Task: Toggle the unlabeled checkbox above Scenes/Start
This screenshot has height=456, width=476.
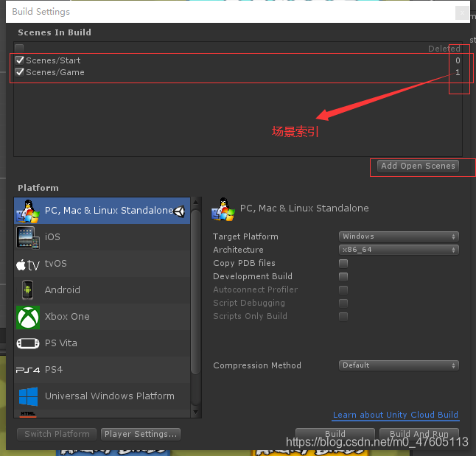Action: 19,48
